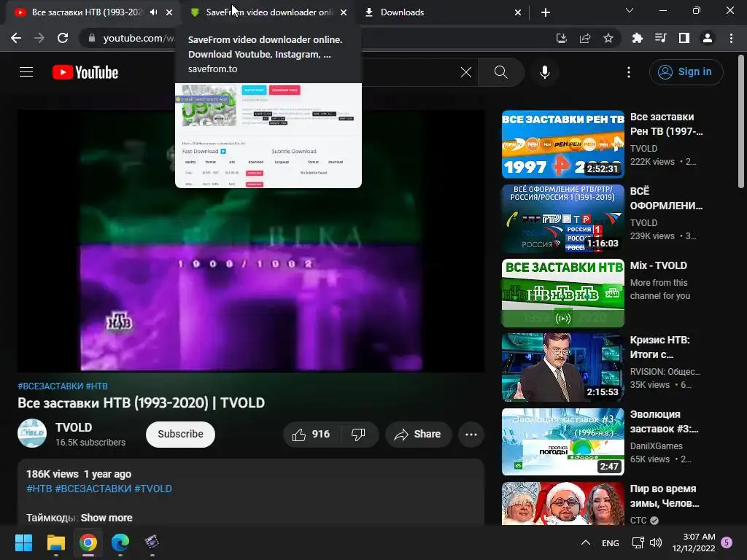Toggle Chrome side panel
747x560 pixels.
pyautogui.click(x=684, y=38)
